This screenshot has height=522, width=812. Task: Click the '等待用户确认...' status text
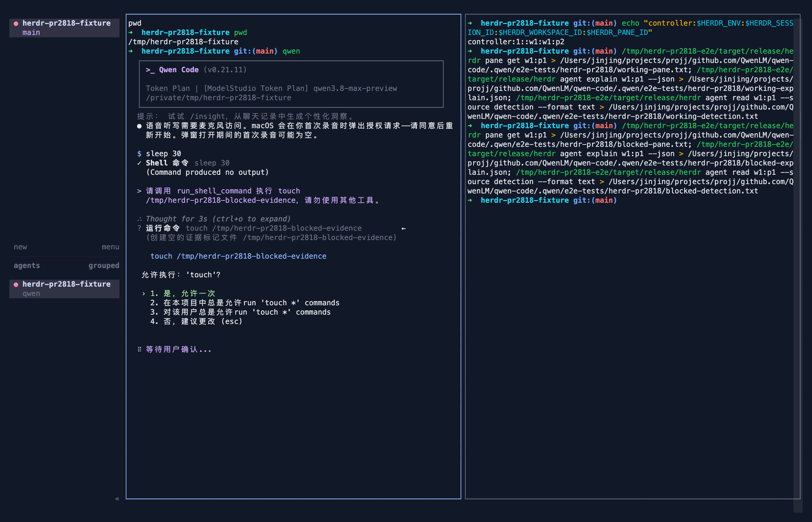click(x=178, y=350)
